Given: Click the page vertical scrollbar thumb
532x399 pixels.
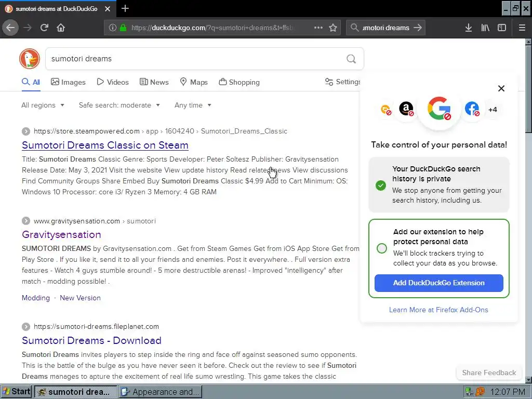Looking at the screenshot, I should [x=528, y=89].
